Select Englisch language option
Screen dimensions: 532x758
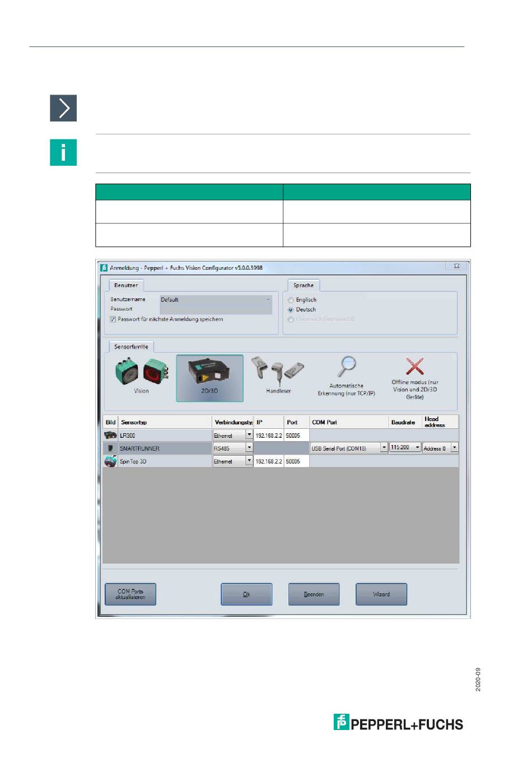point(291,300)
